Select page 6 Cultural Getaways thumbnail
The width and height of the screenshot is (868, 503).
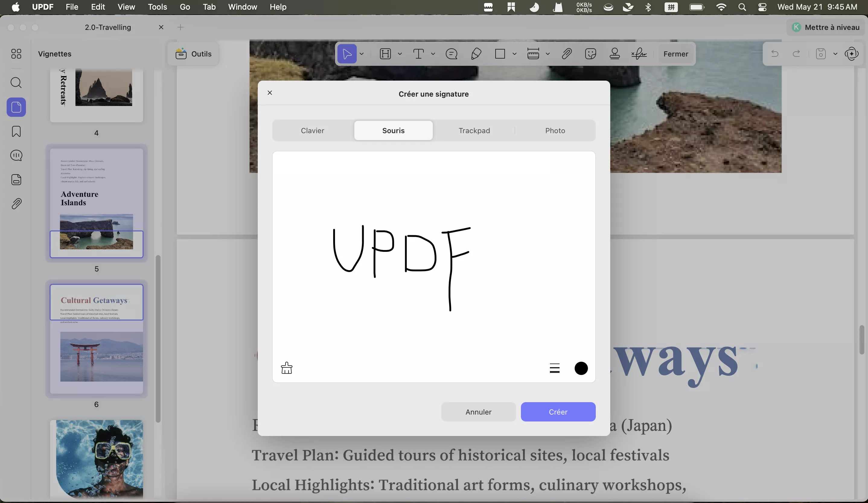pos(97,339)
